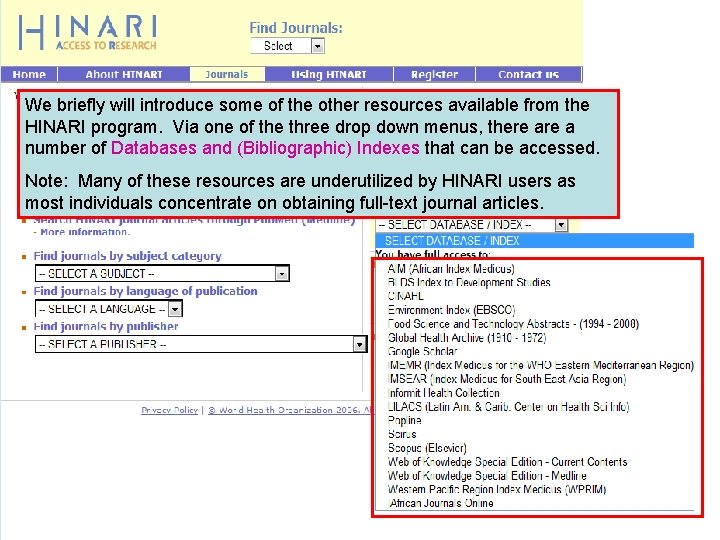Choose Google Scholar from the list
Viewport: 720px width, 540px height.
pyautogui.click(x=422, y=352)
